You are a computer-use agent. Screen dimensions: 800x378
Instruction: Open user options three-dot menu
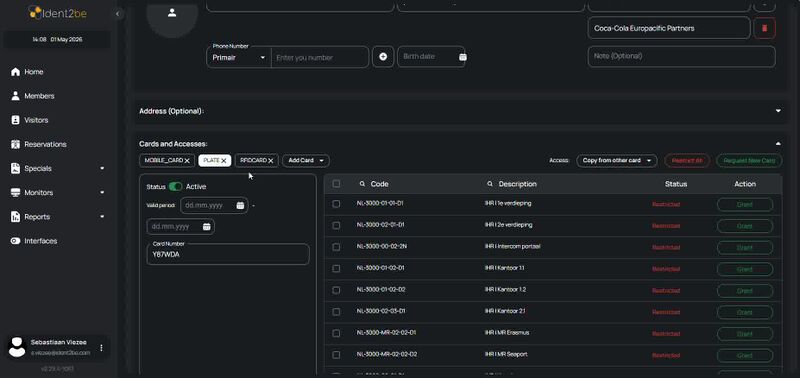click(x=101, y=348)
